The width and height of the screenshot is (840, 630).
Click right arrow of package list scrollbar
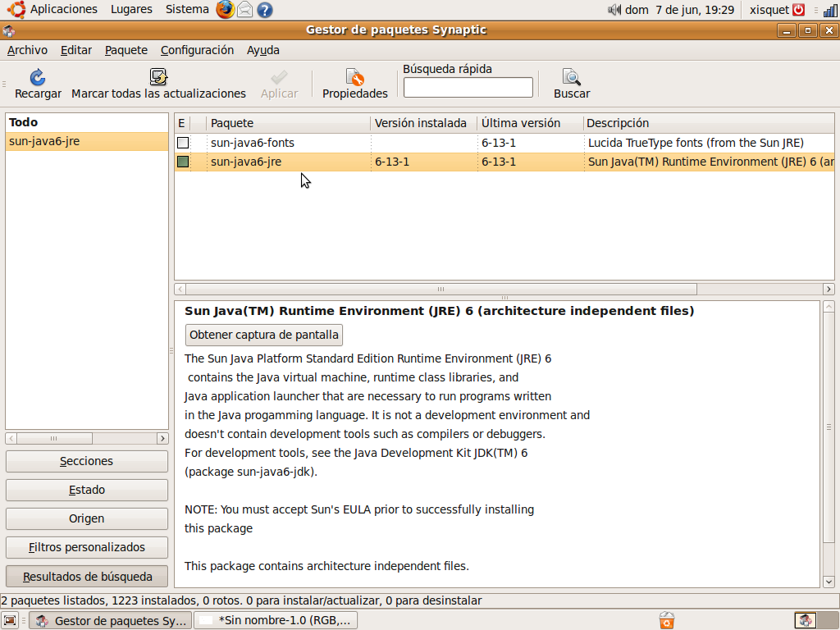click(x=829, y=290)
